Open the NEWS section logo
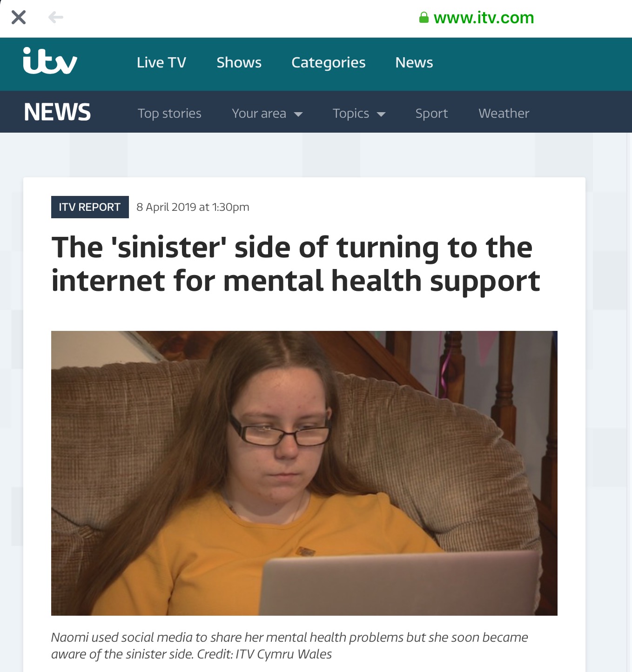This screenshot has height=672, width=632. 57,112
